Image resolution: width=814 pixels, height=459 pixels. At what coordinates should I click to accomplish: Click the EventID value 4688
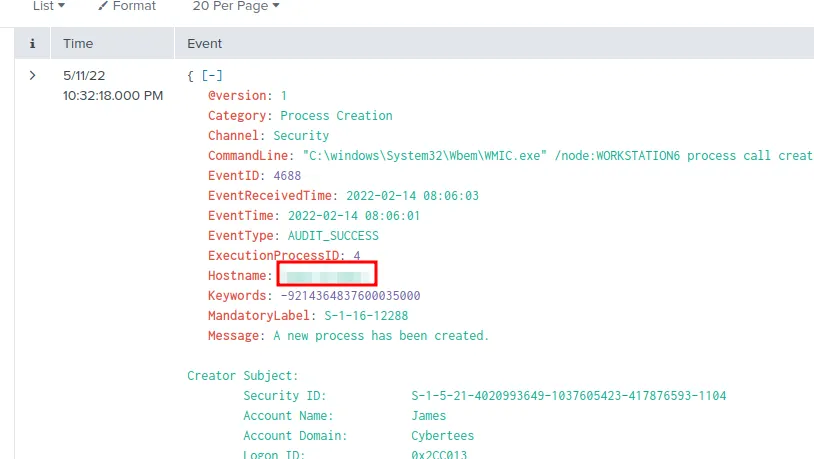(287, 176)
